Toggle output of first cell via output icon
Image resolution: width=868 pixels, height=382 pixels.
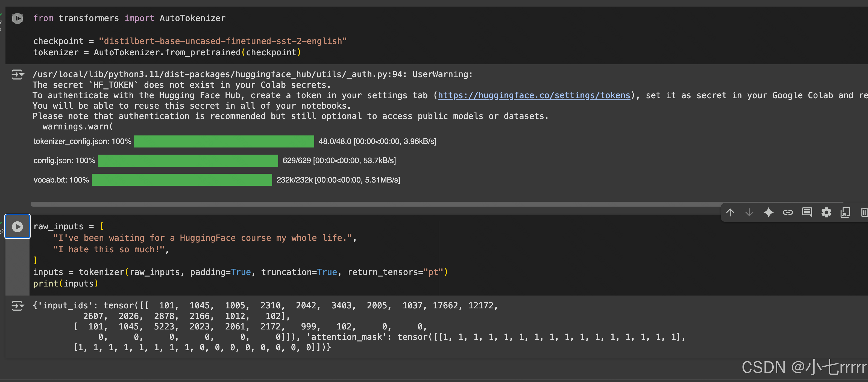17,74
